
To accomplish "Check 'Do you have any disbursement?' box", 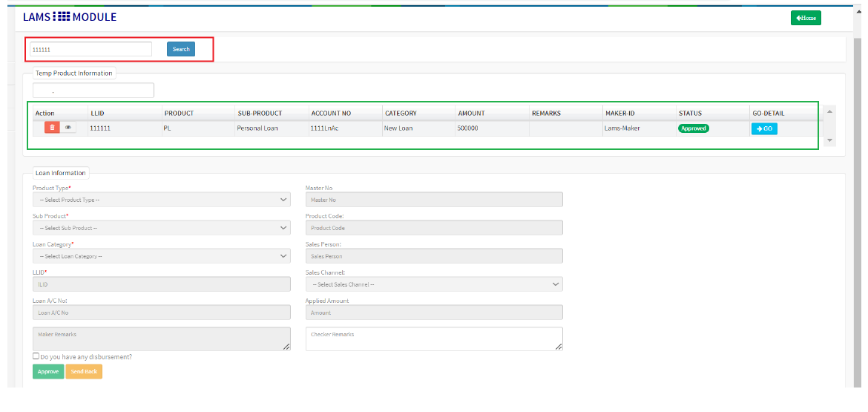I will (36, 356).
